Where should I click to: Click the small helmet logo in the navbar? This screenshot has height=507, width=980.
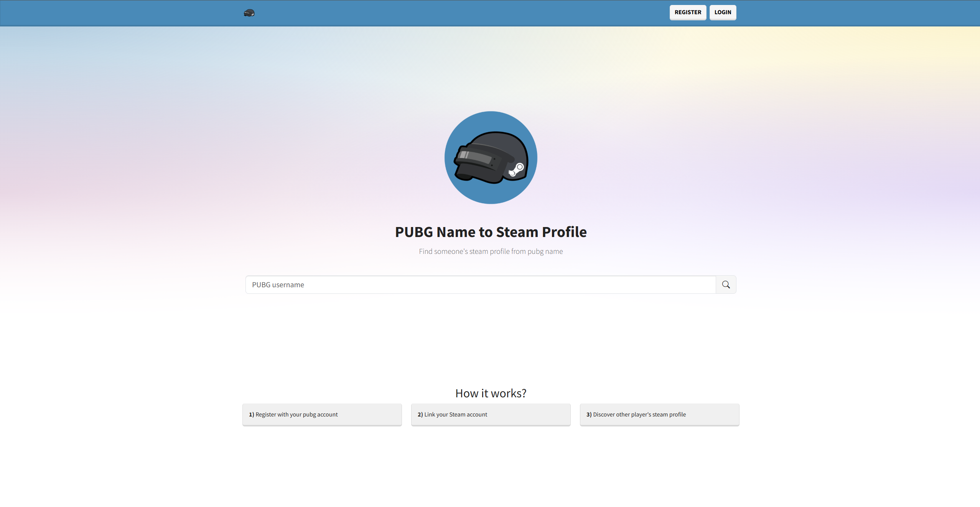pos(249,13)
